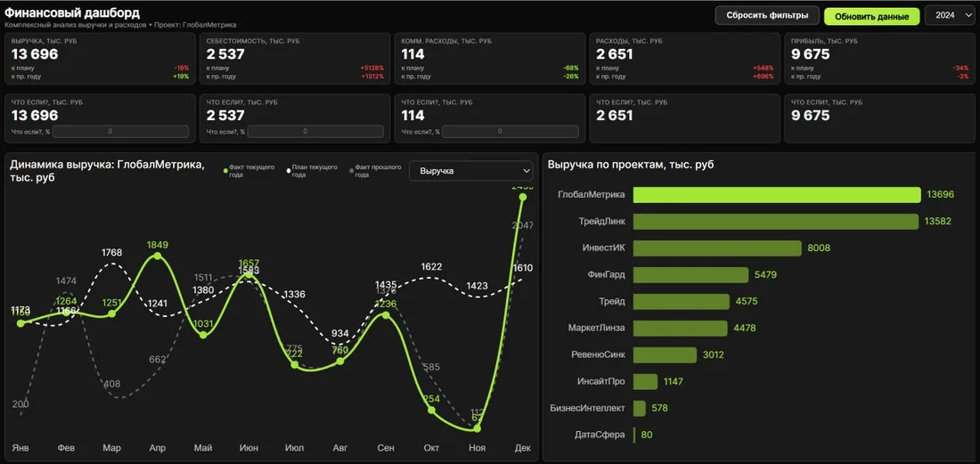Toggle the Факт прошлого года legend item
The image size is (980, 464).
click(375, 171)
